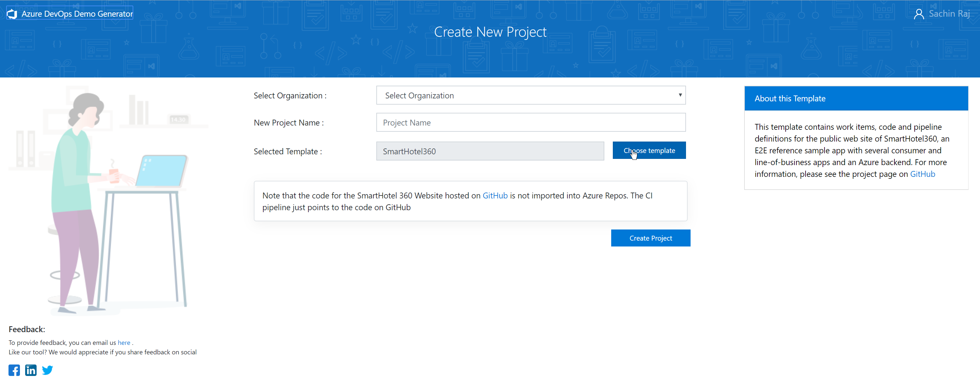The height and width of the screenshot is (390, 980).
Task: Click the Create Project button
Action: pos(650,238)
